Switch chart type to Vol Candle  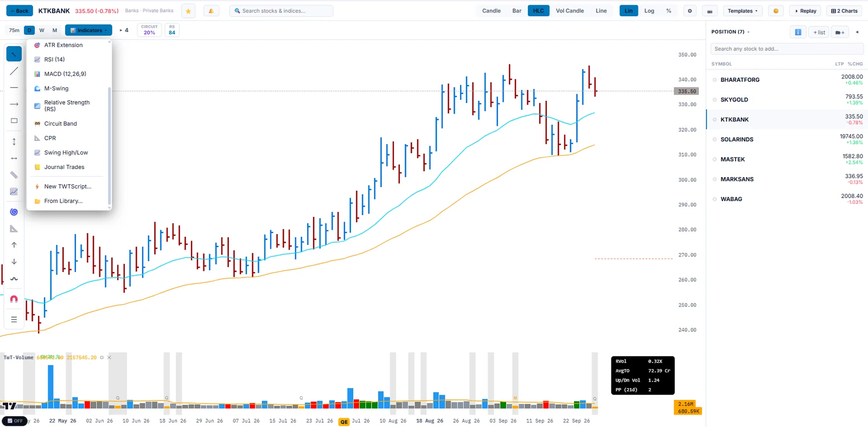click(570, 11)
